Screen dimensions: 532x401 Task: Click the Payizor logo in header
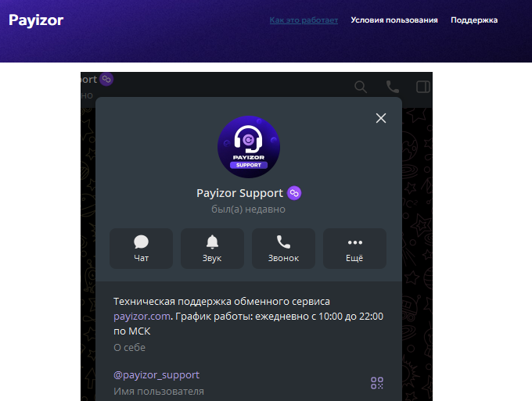pyautogui.click(x=36, y=20)
